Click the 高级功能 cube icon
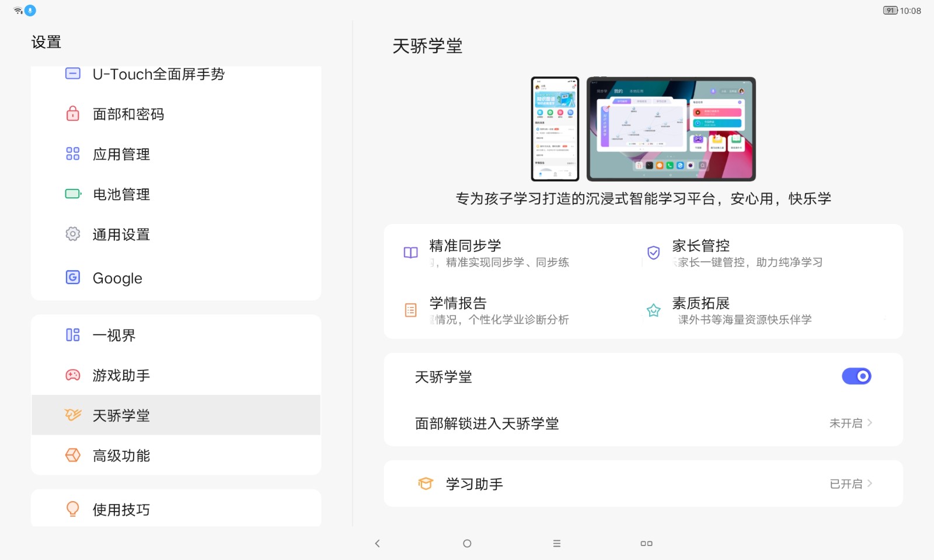Screen dimensions: 934x560 tap(73, 455)
